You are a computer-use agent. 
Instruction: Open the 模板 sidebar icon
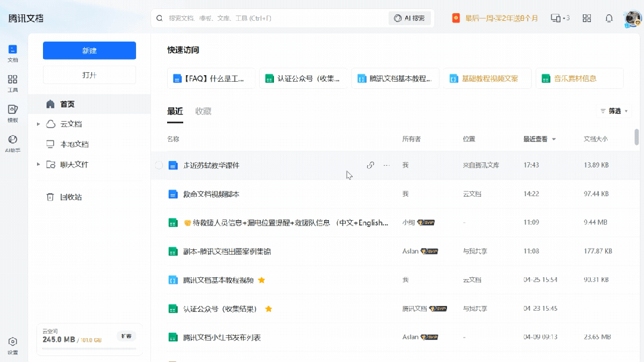tap(13, 113)
